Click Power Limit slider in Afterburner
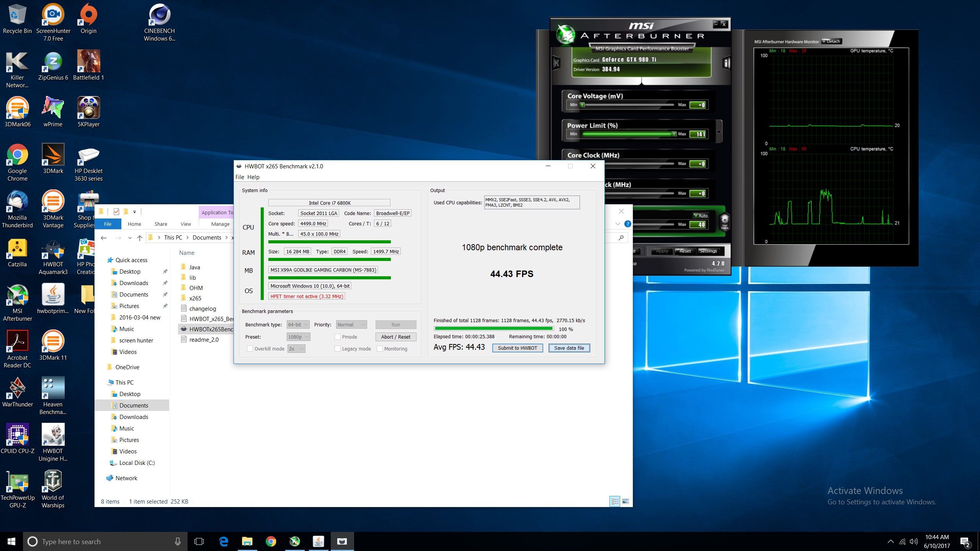The height and width of the screenshot is (551, 980). pos(628,134)
